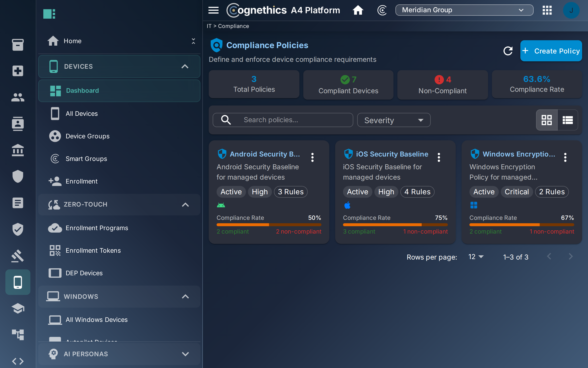Click the Compliance breadcrumb

[233, 26]
